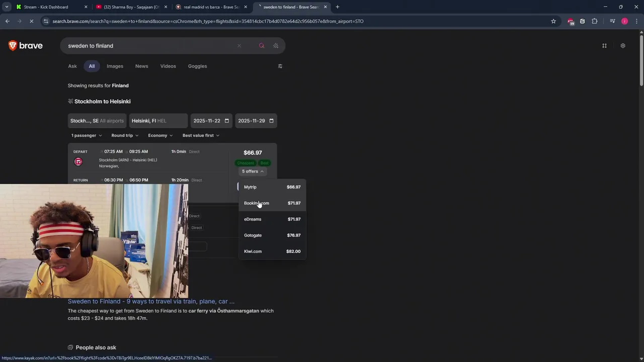Open the Brave search settings gear

623,46
